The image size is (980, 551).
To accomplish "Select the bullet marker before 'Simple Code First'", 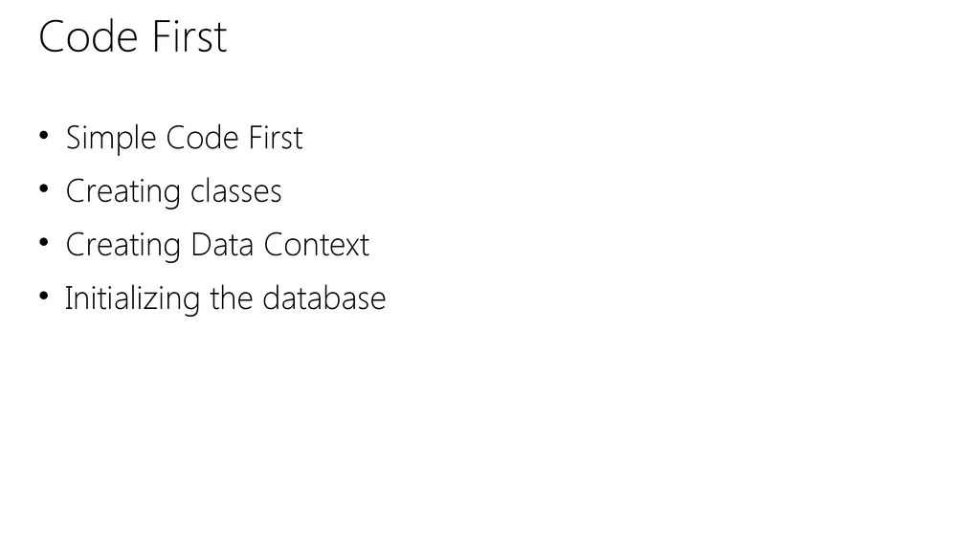I will pos(44,135).
